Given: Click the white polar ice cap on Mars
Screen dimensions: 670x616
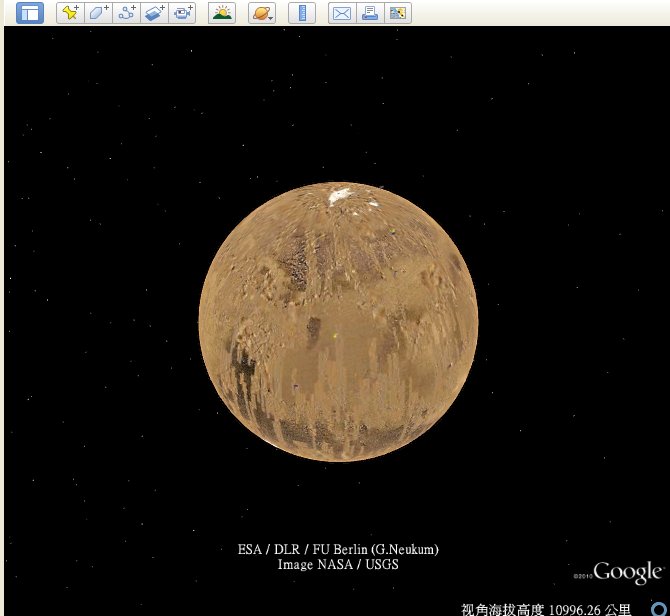Looking at the screenshot, I should pos(339,196).
